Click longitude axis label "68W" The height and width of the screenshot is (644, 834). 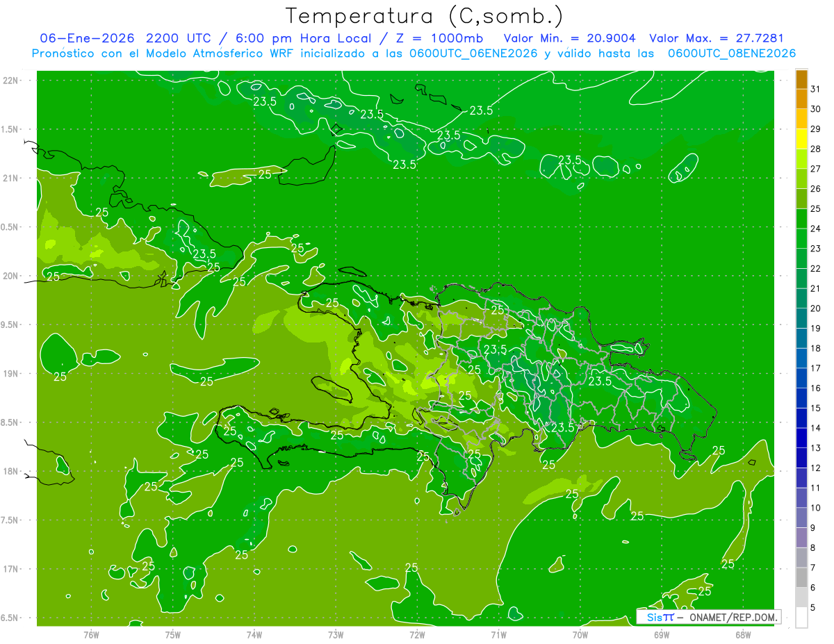click(x=743, y=635)
